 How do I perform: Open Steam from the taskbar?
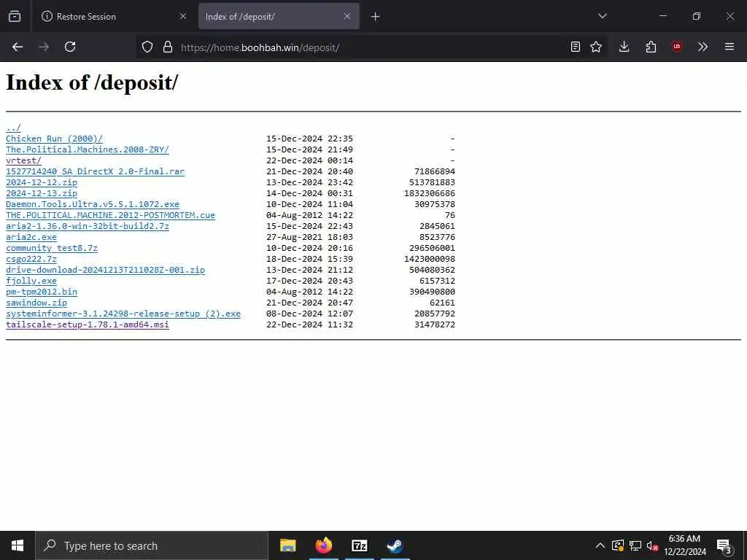click(x=395, y=545)
